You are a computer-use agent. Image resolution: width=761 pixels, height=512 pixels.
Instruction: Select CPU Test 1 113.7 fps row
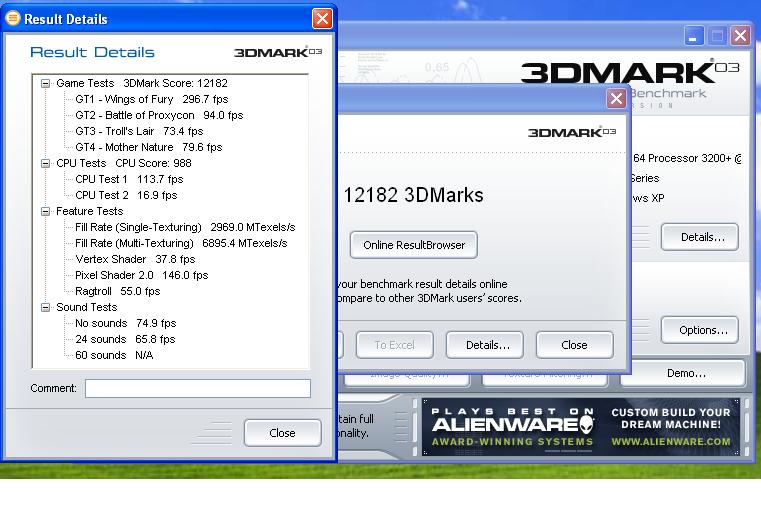tap(129, 180)
